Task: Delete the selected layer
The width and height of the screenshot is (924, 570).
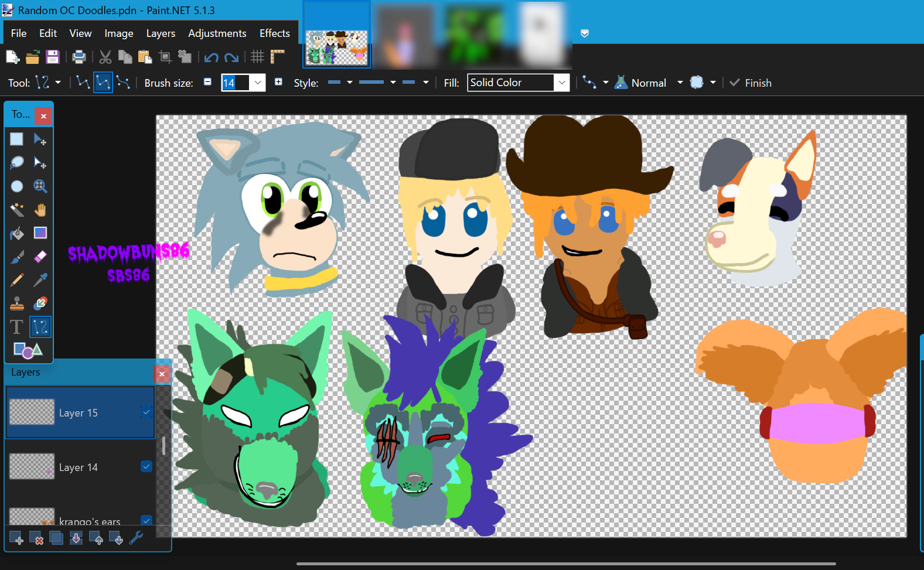Action: coord(36,538)
